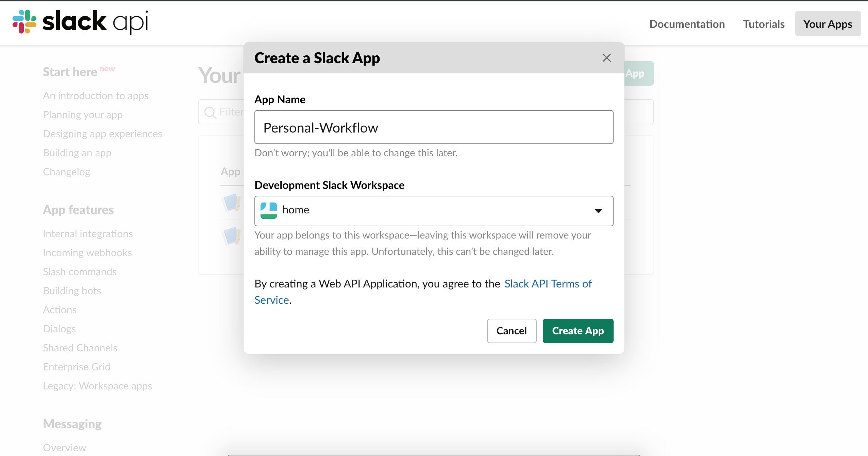Viewport: 868px width, 456px height.
Task: Close the Create a Slack App dialog
Action: (x=606, y=58)
